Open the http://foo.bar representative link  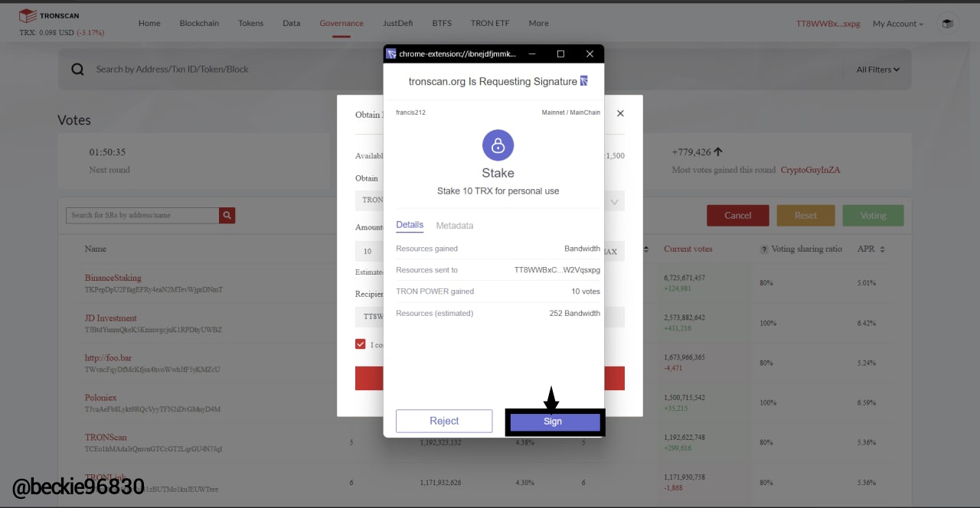coord(108,357)
